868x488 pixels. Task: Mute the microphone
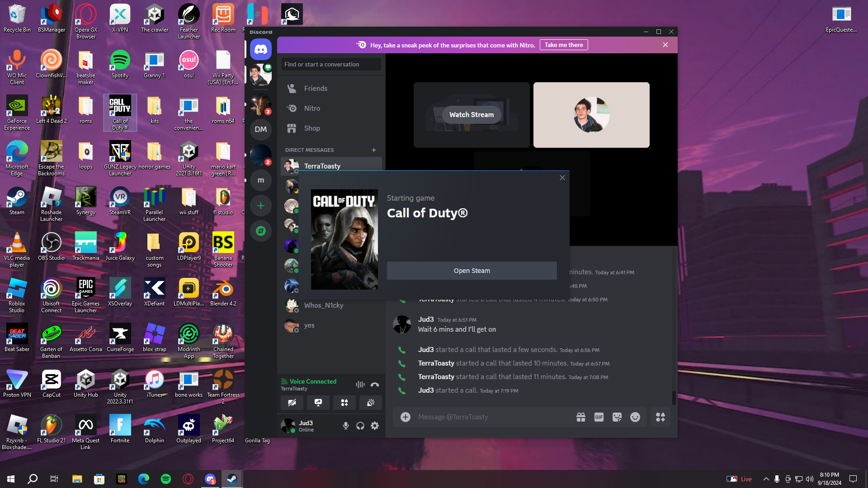[x=346, y=426]
